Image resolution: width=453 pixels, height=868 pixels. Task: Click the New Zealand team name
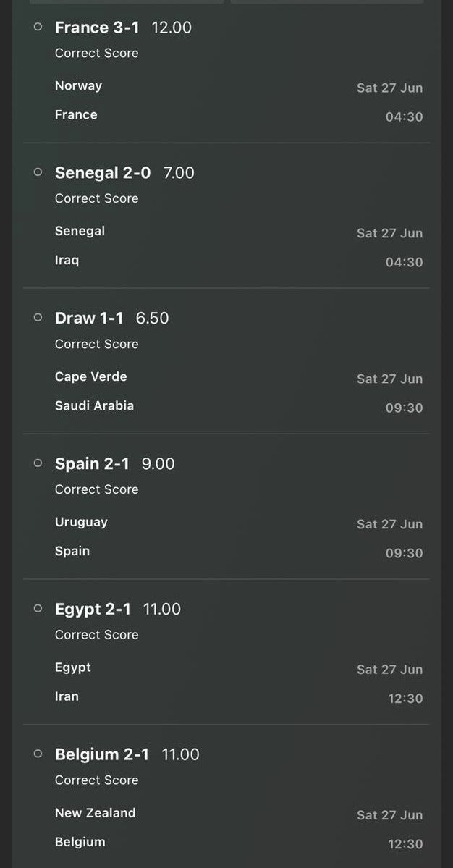[x=95, y=813]
